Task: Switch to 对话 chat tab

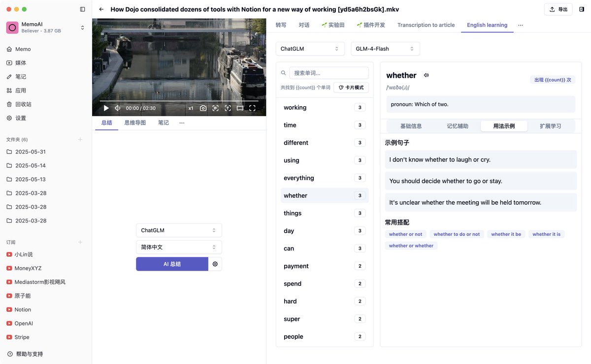Action: 304,25
